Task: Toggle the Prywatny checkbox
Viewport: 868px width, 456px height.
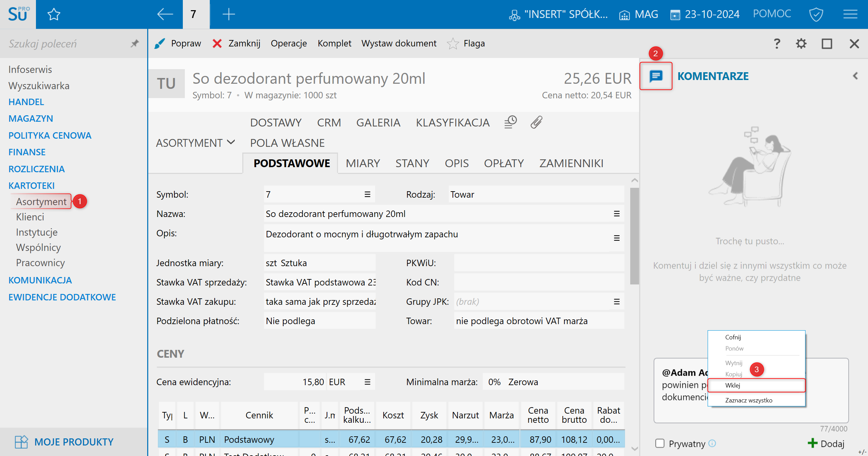Action: point(660,443)
